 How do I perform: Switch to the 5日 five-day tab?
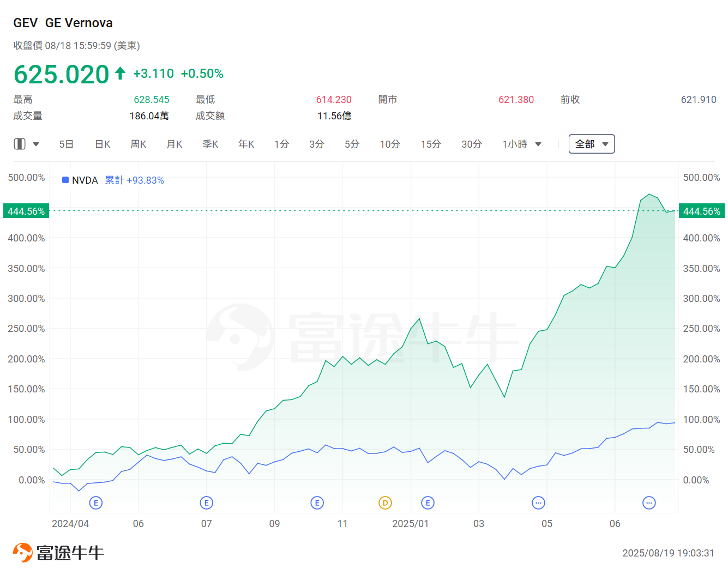click(66, 144)
